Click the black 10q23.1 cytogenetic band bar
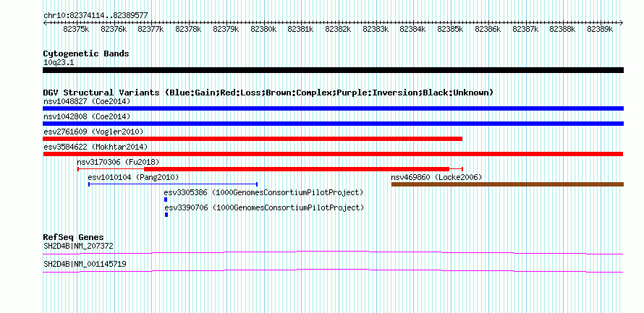The width and height of the screenshot is (644, 313). click(x=333, y=70)
